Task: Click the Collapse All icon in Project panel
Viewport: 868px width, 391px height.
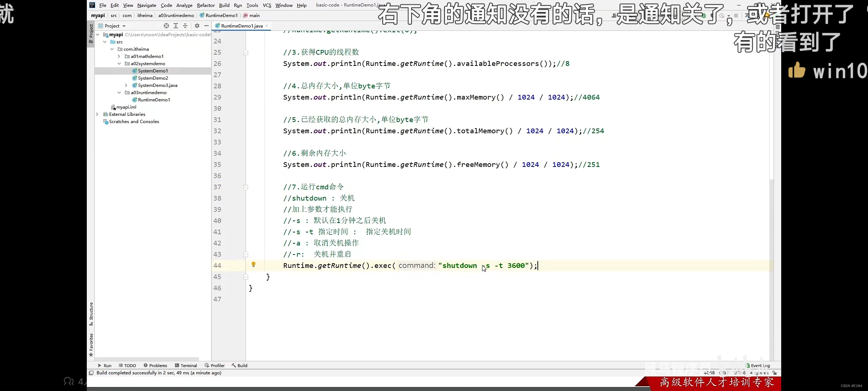Action: click(x=185, y=26)
